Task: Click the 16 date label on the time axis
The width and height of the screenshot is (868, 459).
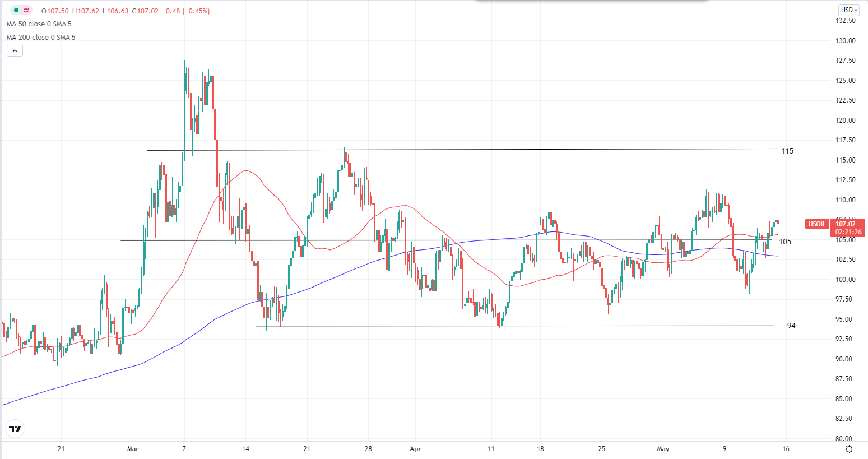Action: coord(786,449)
